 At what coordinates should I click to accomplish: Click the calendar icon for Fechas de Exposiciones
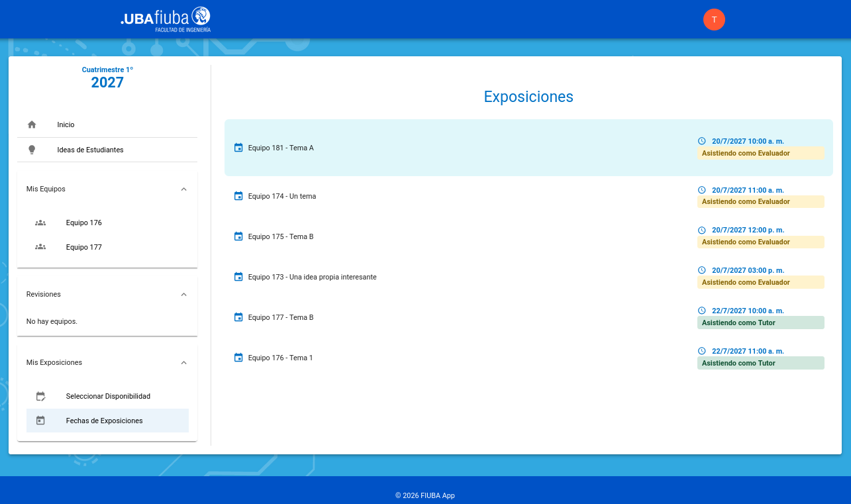(x=40, y=421)
